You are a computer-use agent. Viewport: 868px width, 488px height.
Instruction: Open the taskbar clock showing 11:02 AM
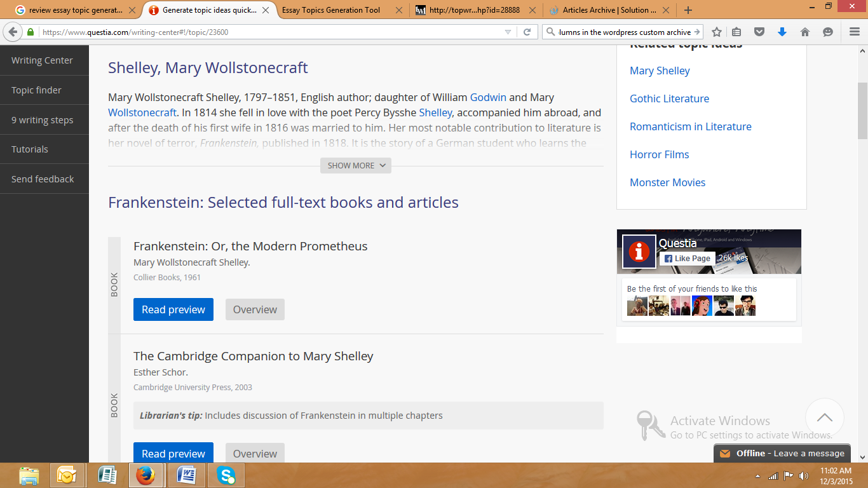[836, 475]
